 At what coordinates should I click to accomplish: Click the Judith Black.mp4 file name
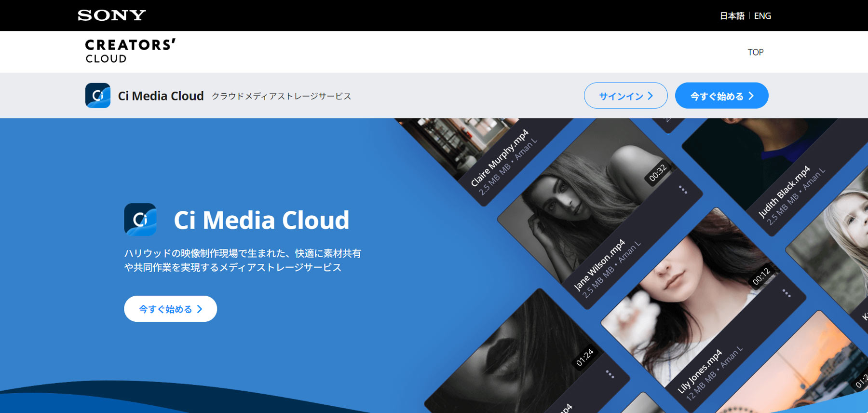(x=784, y=192)
